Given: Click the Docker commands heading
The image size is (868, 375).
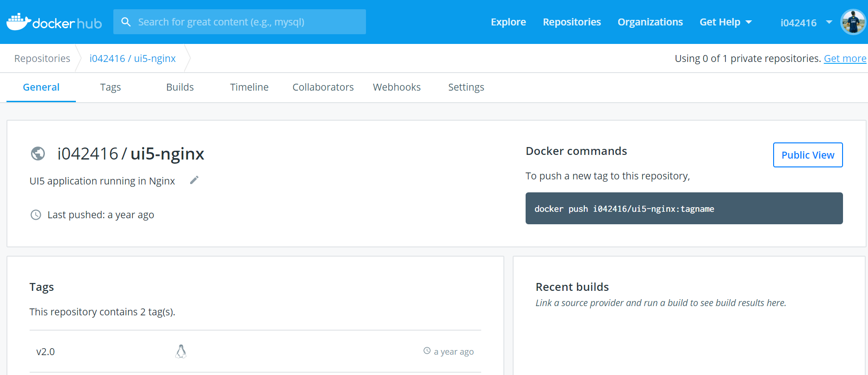Looking at the screenshot, I should tap(577, 151).
